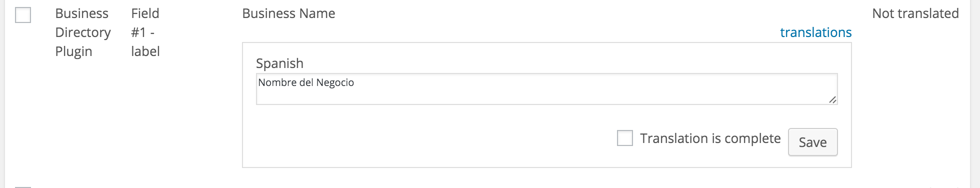Click the text area resize handle
The width and height of the screenshot is (980, 188).
832,99
